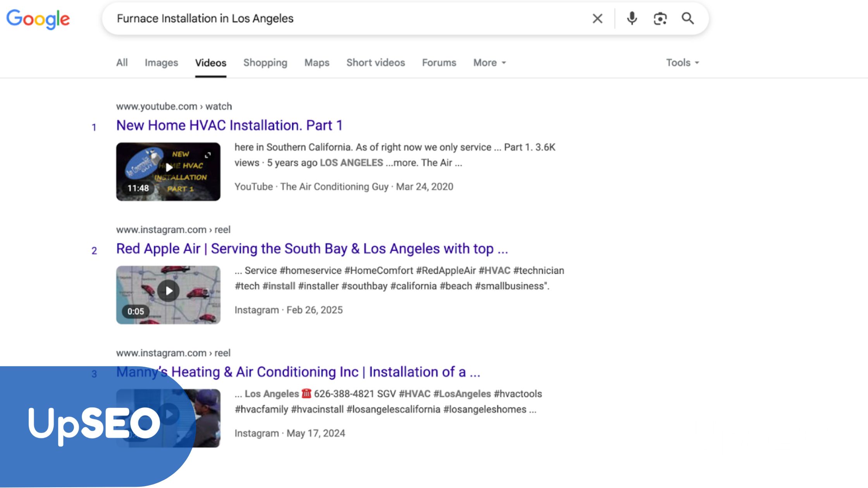Click 'Instagram · Feb 26, 2025' text

(289, 310)
